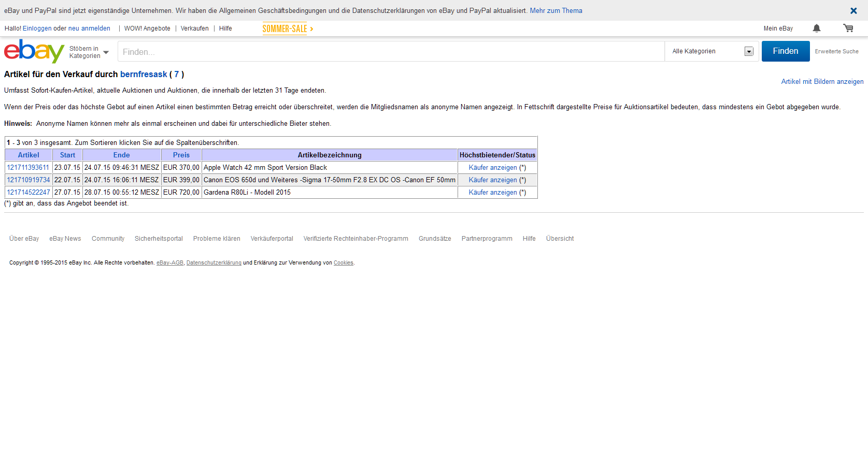Go to eBay homepage via logo
This screenshot has height=468, width=868.
click(34, 51)
